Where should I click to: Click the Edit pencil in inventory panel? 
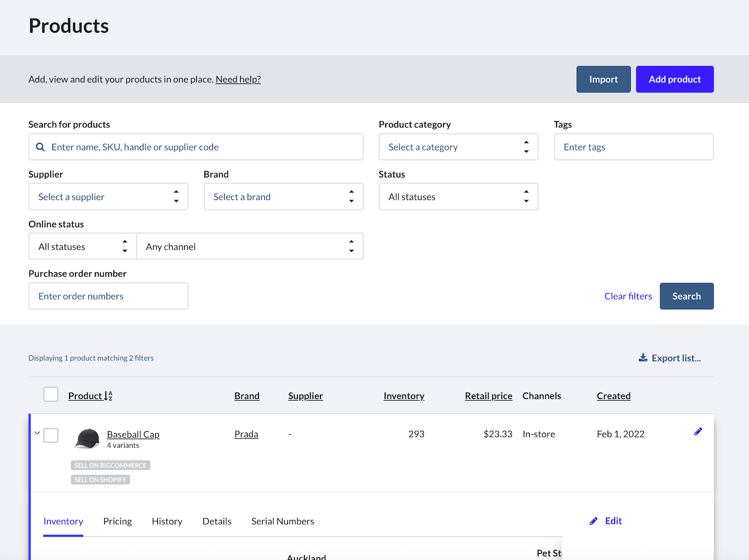point(593,521)
